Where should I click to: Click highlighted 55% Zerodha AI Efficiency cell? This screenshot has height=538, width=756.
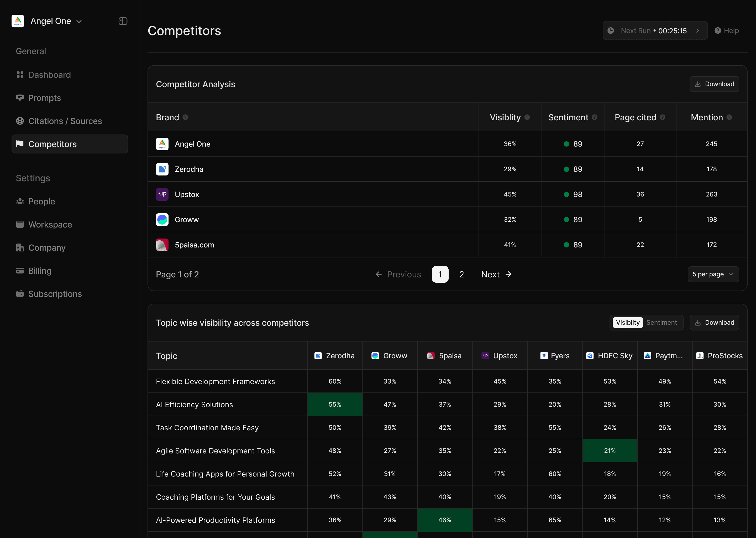335,405
